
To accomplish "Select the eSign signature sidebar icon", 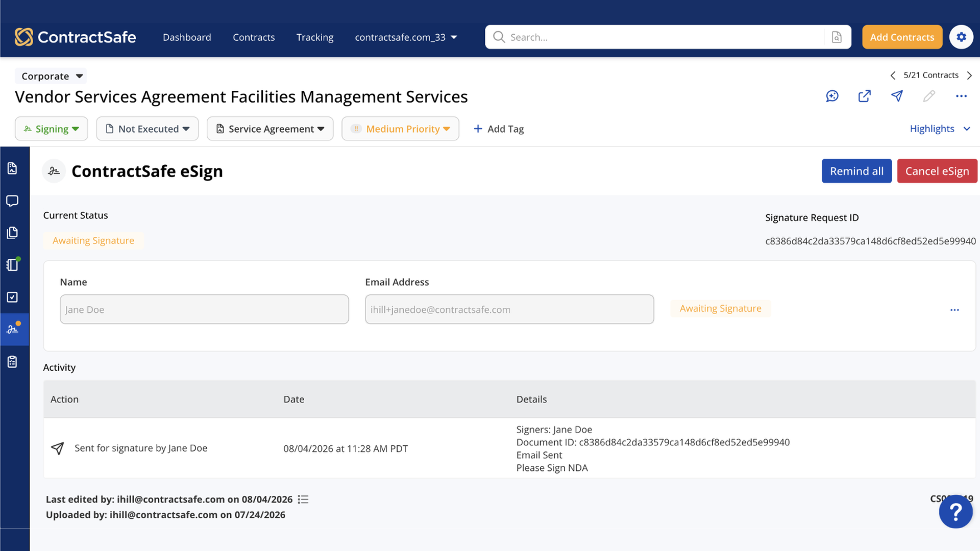I will (x=14, y=329).
